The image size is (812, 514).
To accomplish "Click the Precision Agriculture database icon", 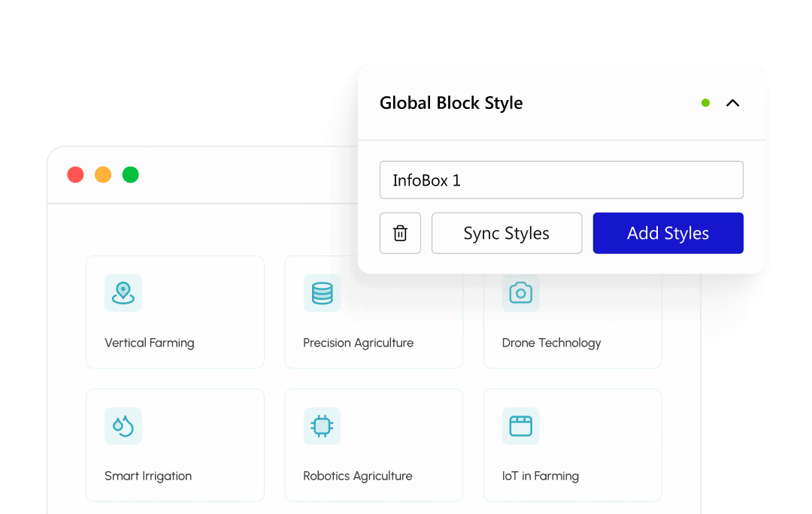I will pyautogui.click(x=322, y=293).
